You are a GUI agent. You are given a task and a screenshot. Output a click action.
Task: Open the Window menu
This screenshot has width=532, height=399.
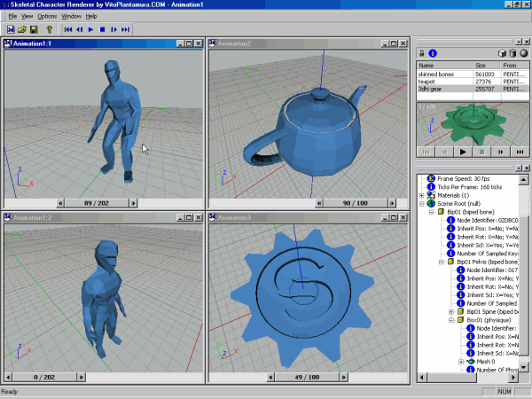(x=71, y=16)
